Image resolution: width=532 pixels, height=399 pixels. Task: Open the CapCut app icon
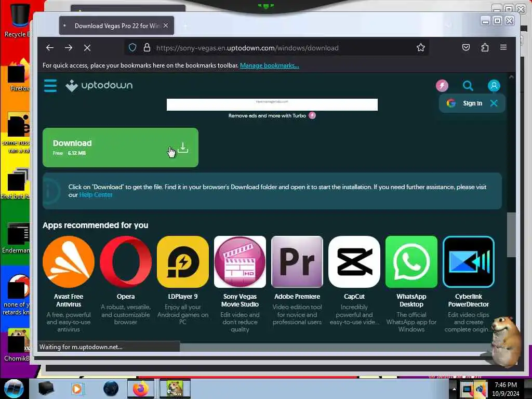354,262
